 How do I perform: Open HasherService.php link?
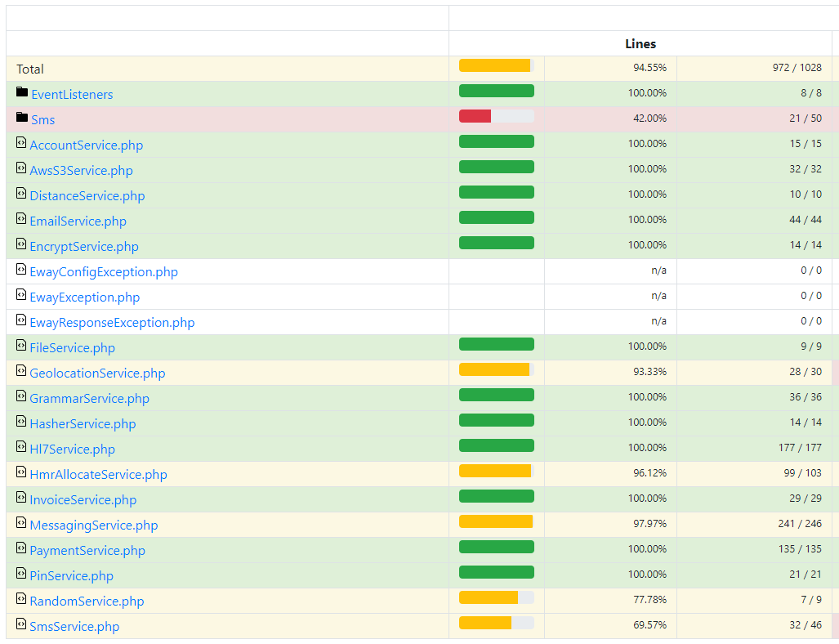point(83,424)
